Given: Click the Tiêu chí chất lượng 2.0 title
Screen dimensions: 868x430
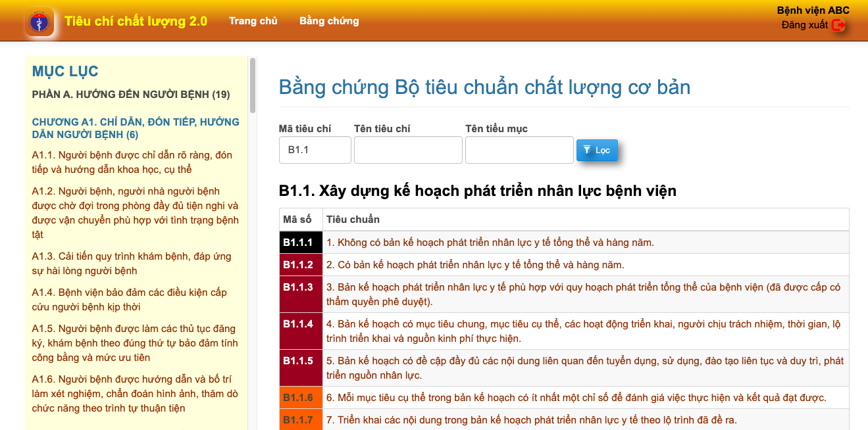Looking at the screenshot, I should click(136, 21).
